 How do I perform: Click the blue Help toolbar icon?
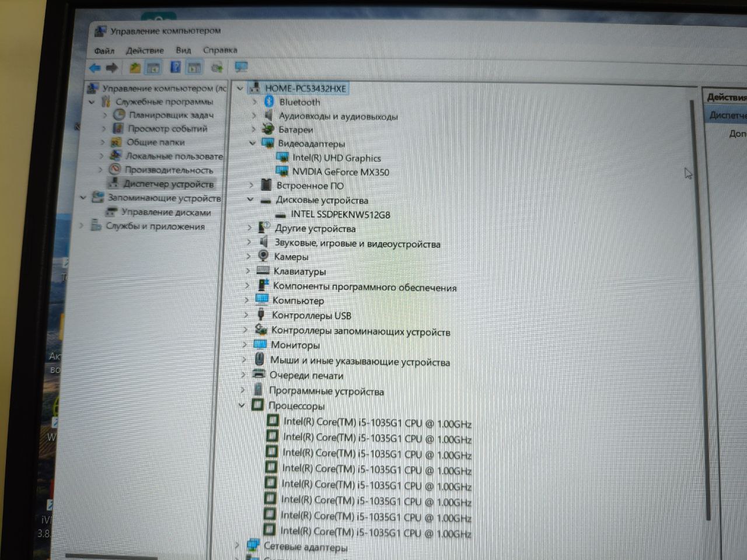pyautogui.click(x=175, y=68)
